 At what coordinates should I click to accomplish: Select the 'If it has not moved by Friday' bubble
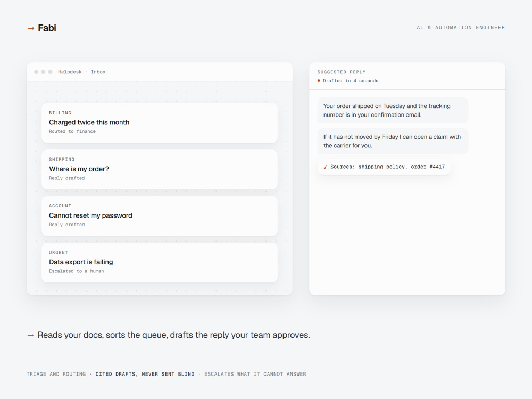point(393,141)
